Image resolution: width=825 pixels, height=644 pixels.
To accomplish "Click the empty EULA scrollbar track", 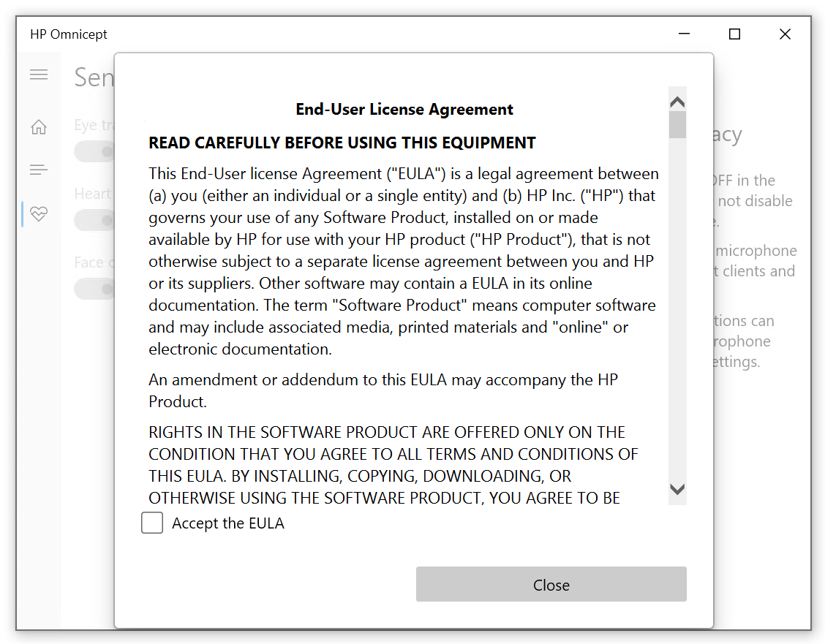I will coord(677,307).
